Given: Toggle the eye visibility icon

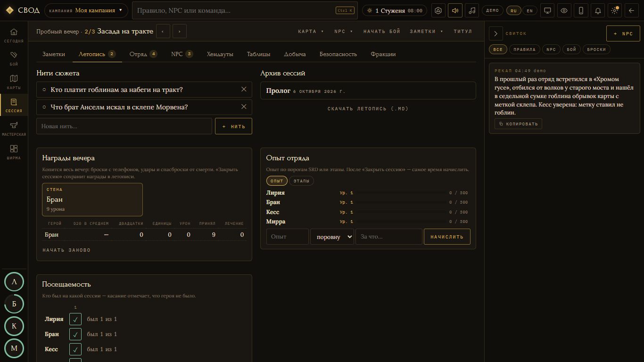Looking at the screenshot, I should (x=564, y=10).
